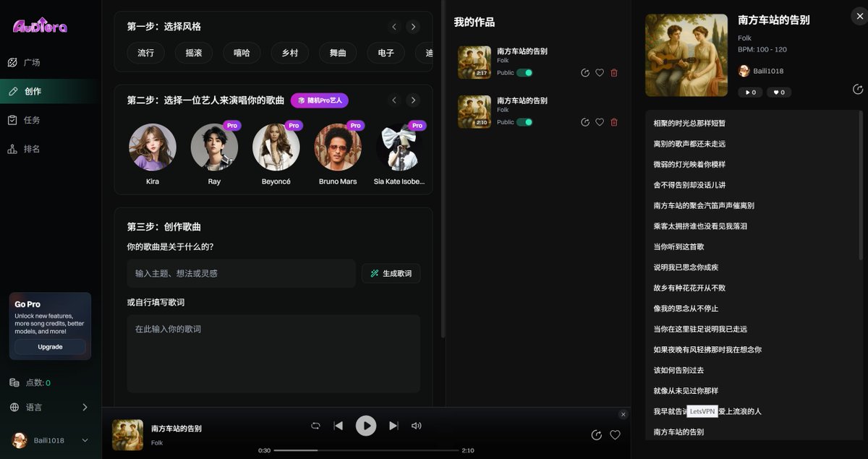Click the large cover art in detail panel
Viewport: 868px width, 459px height.
[x=686, y=55]
